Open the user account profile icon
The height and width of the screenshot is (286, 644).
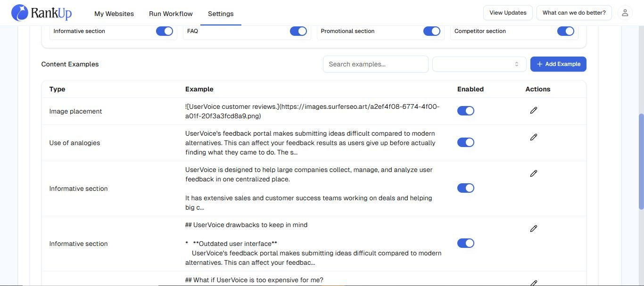625,13
